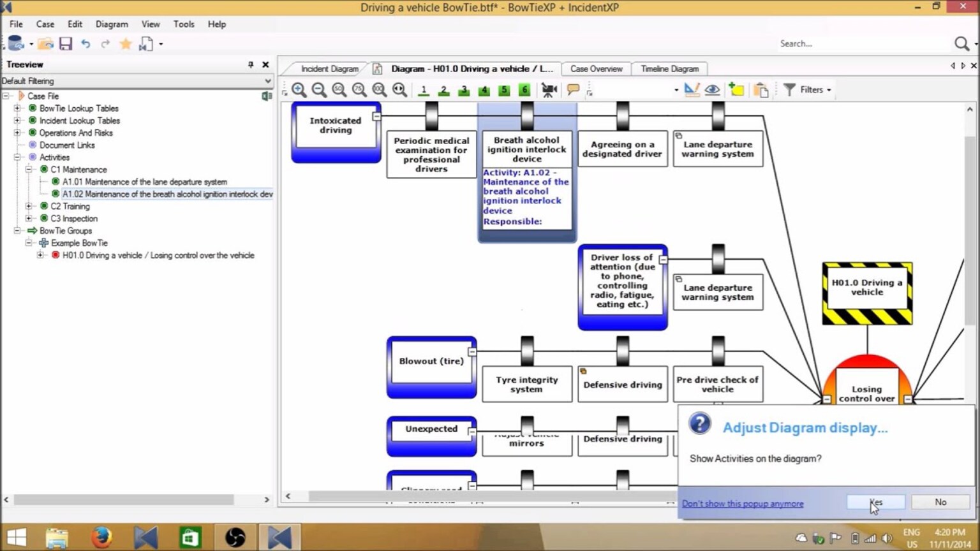Image resolution: width=980 pixels, height=551 pixels.
Task: Expand the C2 Training tree node
Action: click(x=29, y=206)
